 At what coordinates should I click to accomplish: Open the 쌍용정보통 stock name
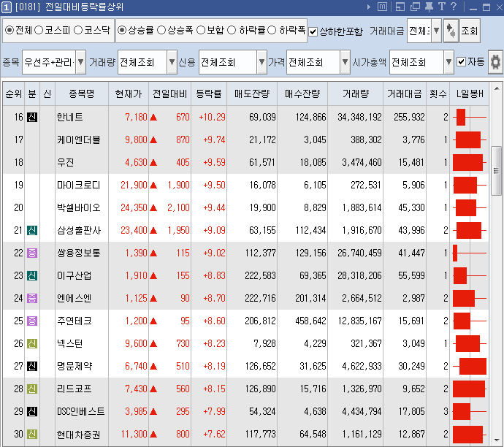coord(78,253)
